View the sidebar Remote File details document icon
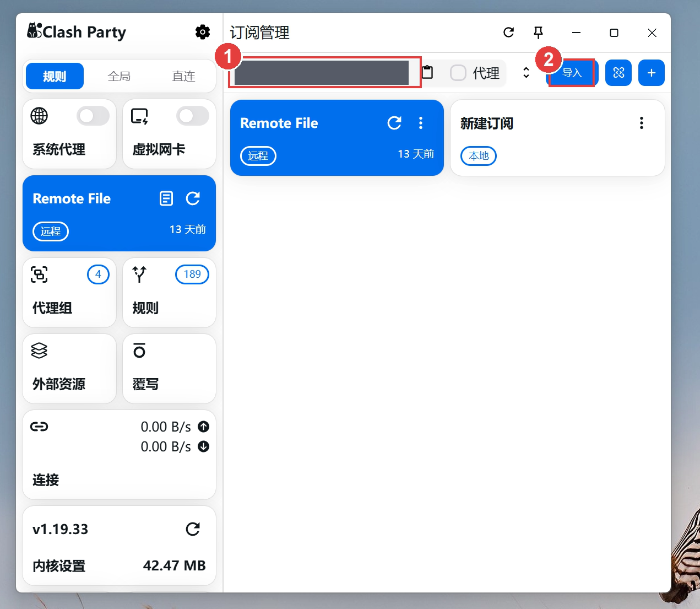Image resolution: width=700 pixels, height=609 pixels. click(x=166, y=198)
